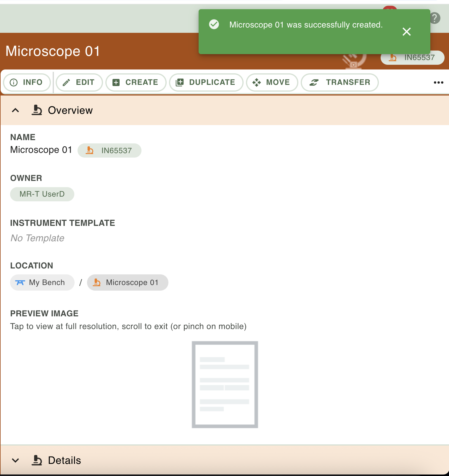Open the help question mark icon
The width and height of the screenshot is (449, 476).
tap(435, 18)
